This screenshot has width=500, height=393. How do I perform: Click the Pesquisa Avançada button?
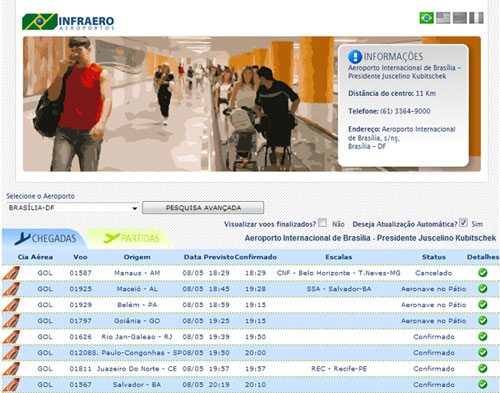203,208
